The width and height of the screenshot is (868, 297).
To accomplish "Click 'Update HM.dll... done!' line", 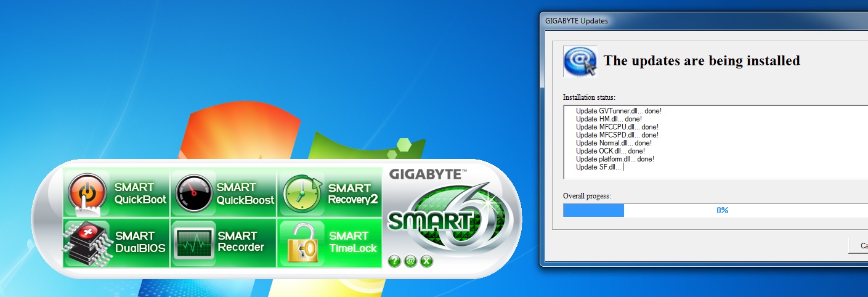I will [609, 119].
